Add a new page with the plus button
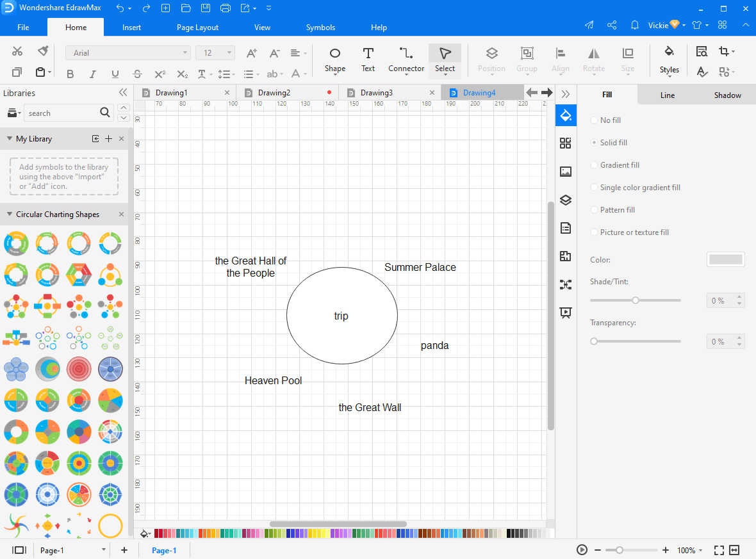 124,550
